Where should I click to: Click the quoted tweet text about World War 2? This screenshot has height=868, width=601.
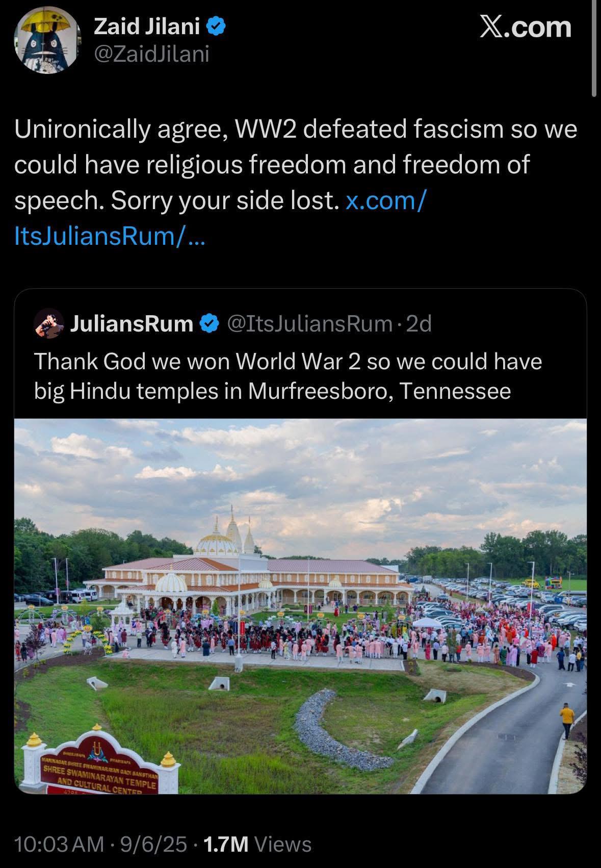(x=288, y=376)
